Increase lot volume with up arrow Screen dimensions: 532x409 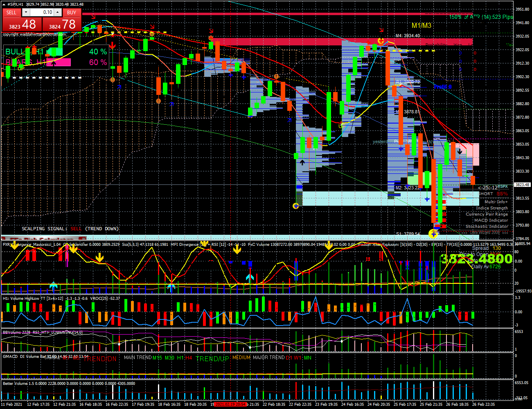(x=58, y=12)
